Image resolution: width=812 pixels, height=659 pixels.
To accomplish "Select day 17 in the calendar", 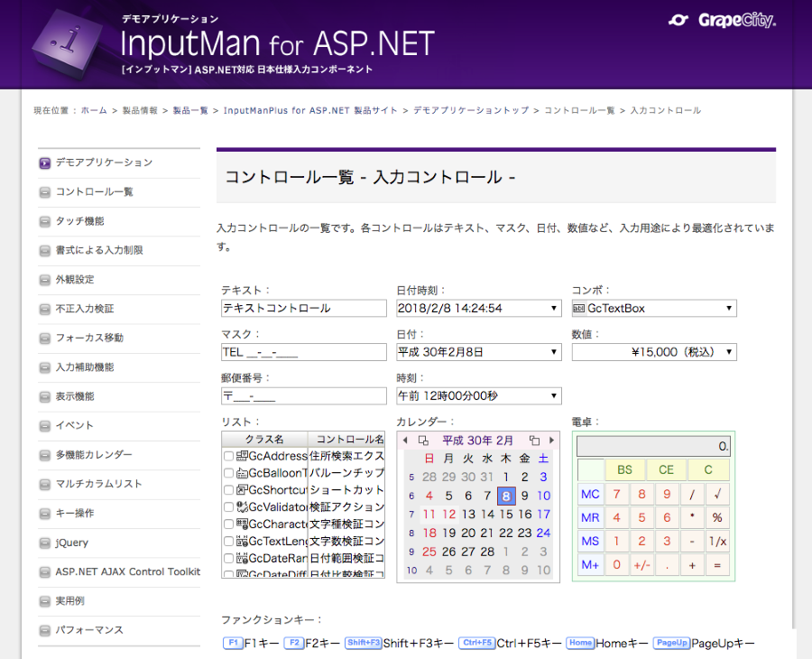I will [543, 515].
